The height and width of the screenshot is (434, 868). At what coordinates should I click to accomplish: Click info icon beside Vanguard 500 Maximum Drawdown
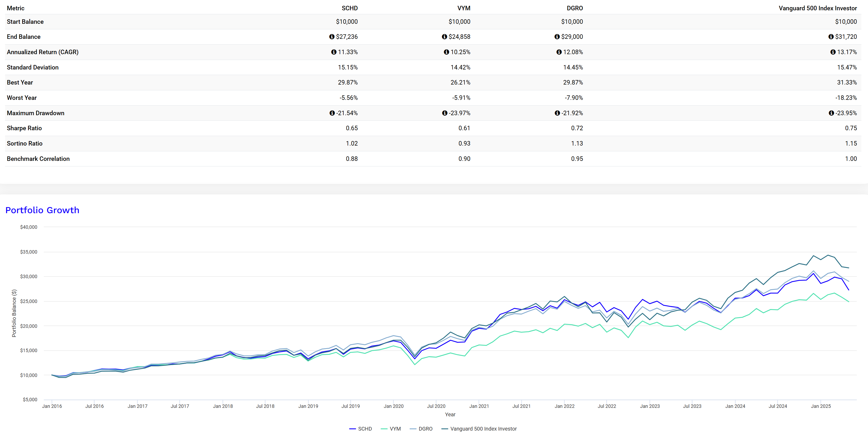click(831, 113)
